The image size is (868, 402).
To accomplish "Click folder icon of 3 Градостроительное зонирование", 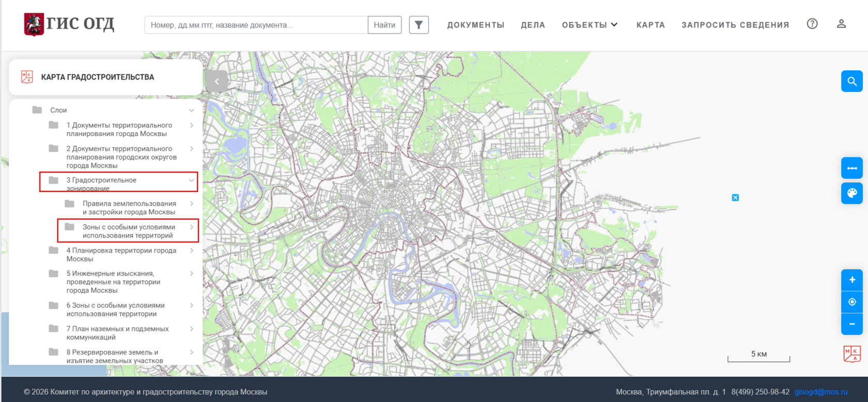I will click(54, 180).
